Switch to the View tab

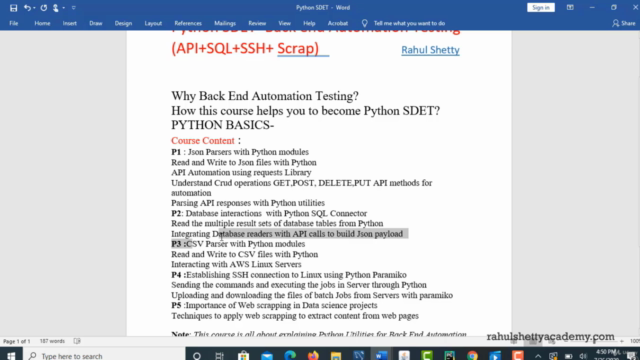[284, 23]
